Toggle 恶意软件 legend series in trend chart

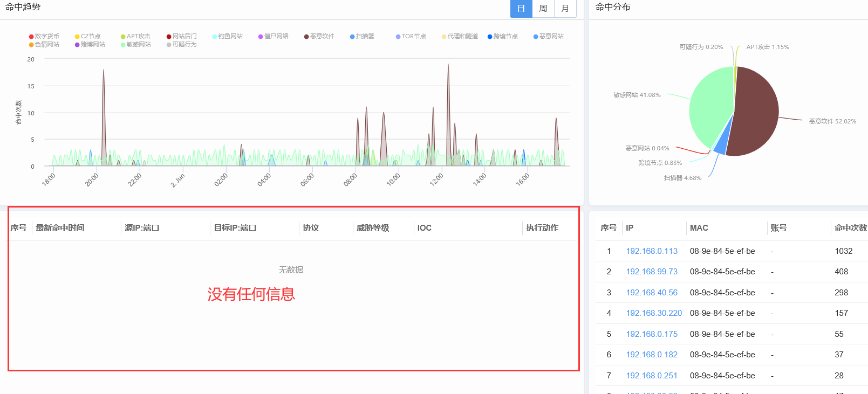pos(319,36)
